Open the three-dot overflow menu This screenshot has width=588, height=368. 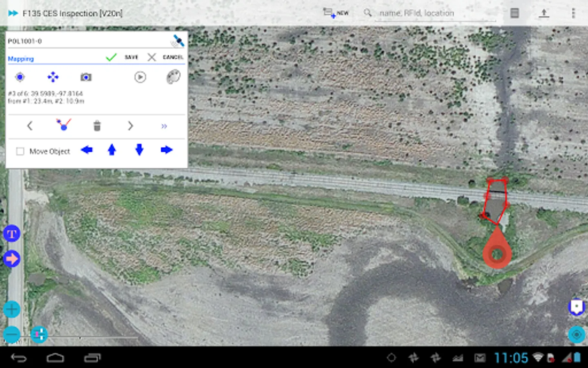pyautogui.click(x=573, y=13)
